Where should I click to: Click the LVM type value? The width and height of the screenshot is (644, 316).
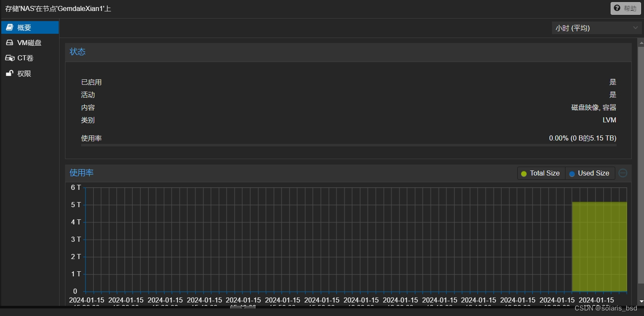[609, 120]
